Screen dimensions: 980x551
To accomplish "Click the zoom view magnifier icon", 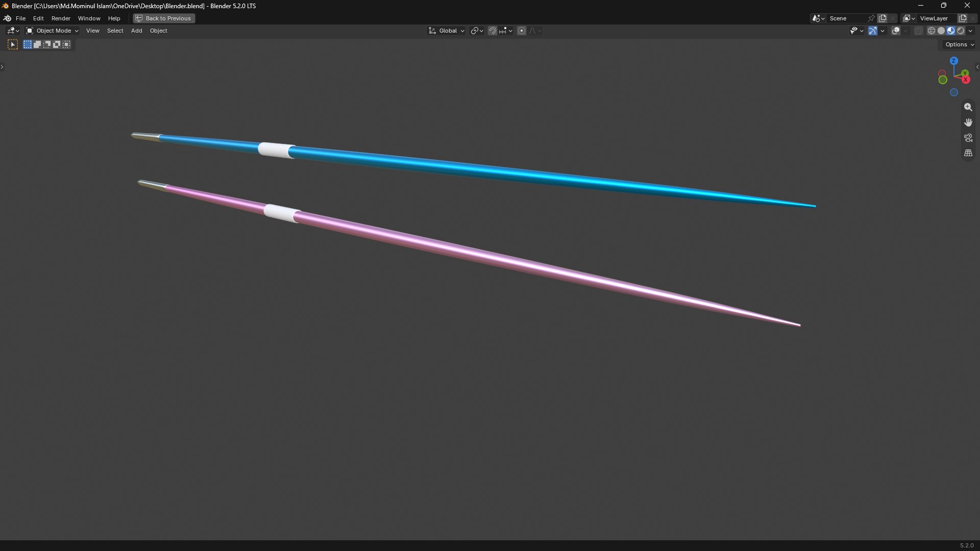I will point(968,107).
